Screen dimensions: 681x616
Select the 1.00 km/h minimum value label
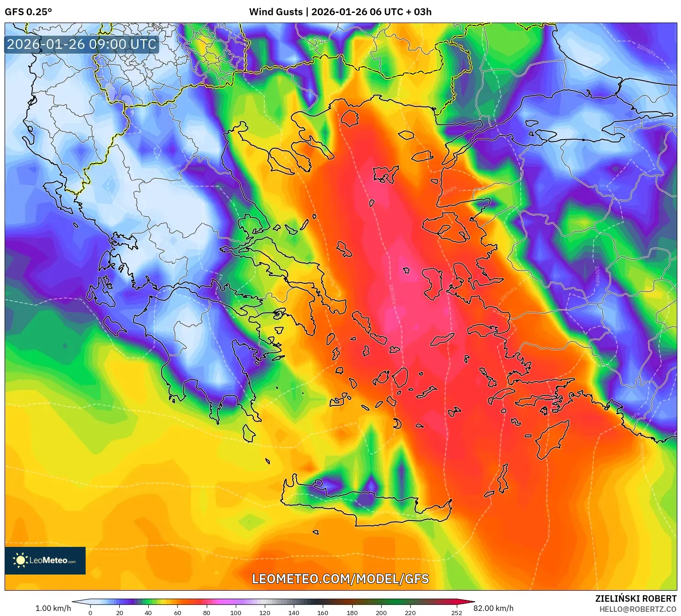pos(54,607)
